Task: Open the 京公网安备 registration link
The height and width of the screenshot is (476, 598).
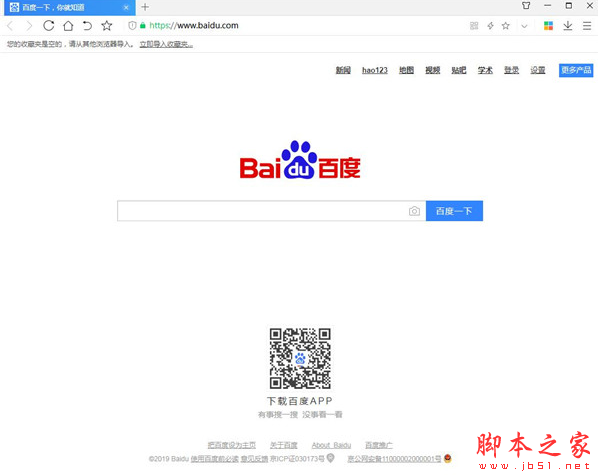Action: (394, 459)
